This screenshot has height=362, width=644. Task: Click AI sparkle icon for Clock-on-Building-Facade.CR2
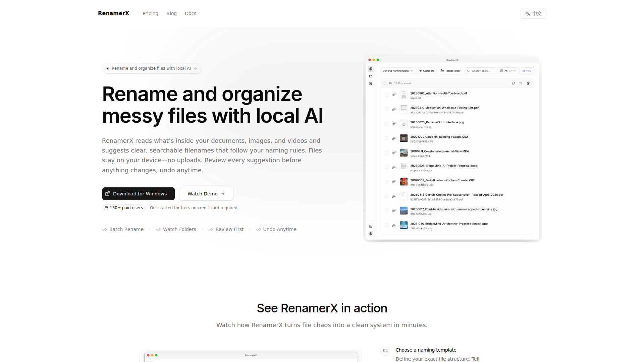pyautogui.click(x=394, y=138)
